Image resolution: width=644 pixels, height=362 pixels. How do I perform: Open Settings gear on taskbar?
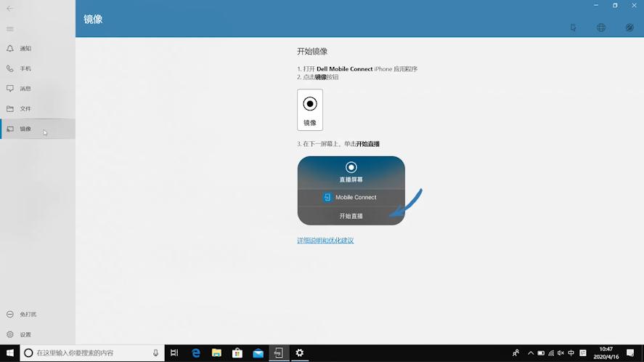click(300, 353)
